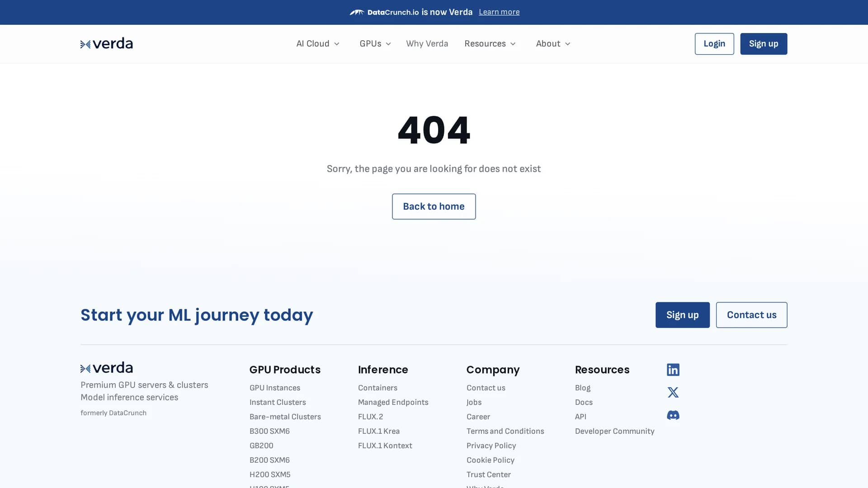Click the Contact us button
Image resolution: width=868 pixels, height=488 pixels.
pos(751,315)
